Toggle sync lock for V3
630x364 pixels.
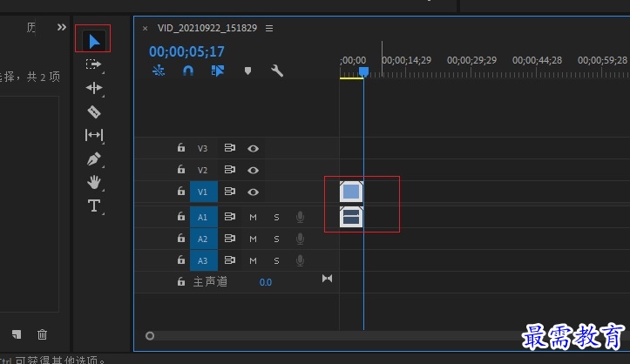coord(229,148)
